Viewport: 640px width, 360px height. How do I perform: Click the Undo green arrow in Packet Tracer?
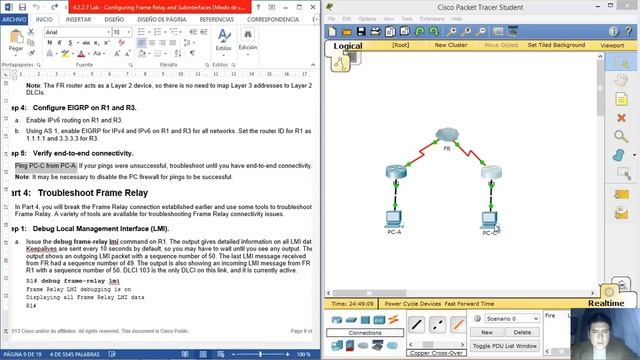click(419, 31)
